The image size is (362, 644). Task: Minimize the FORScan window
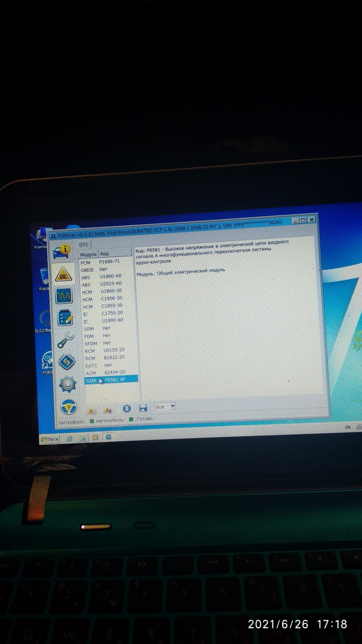(296, 220)
